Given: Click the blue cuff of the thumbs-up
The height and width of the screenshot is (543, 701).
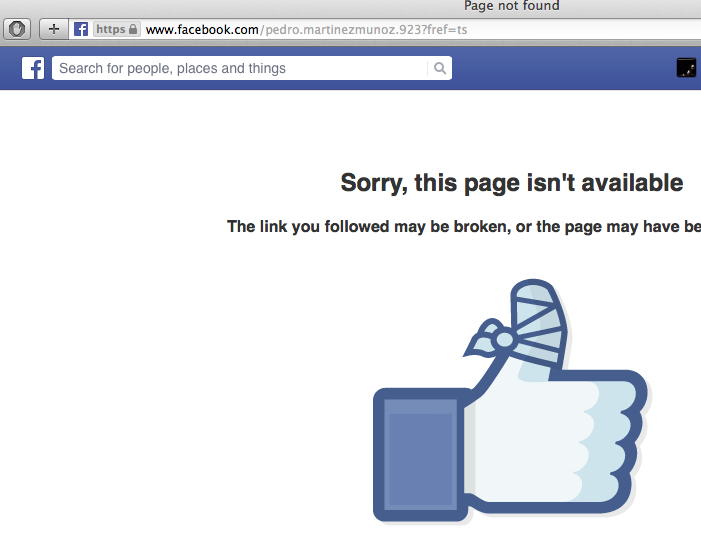Looking at the screenshot, I should point(419,455).
